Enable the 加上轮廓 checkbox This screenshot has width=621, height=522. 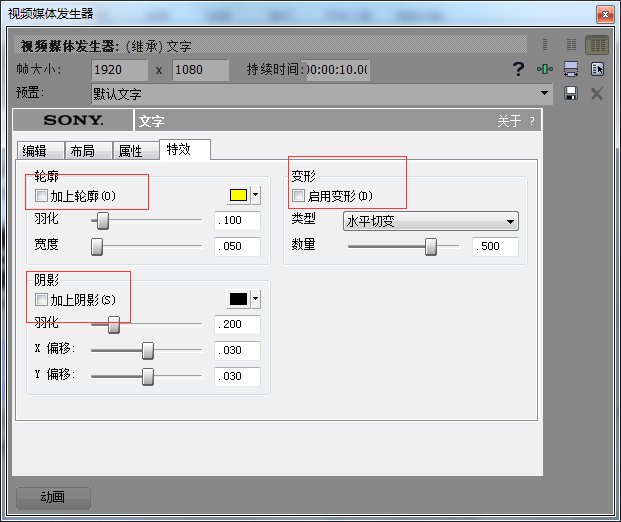point(41,195)
